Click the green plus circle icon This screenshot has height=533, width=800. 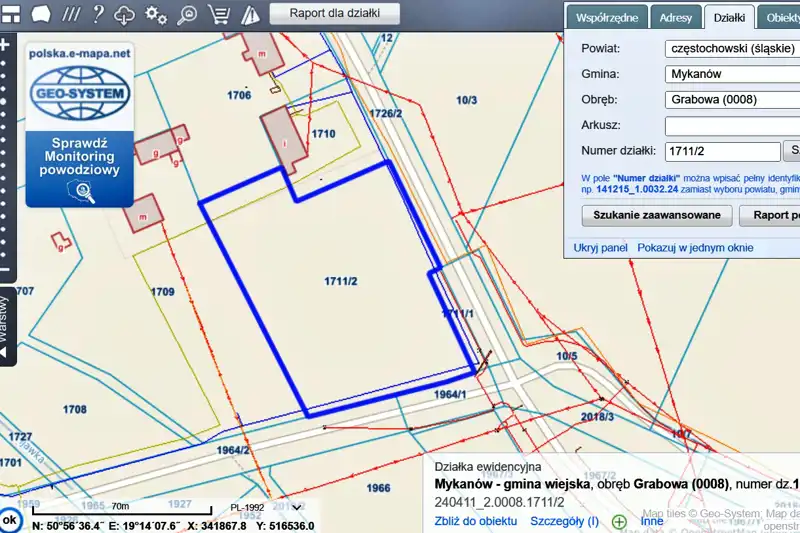click(x=619, y=521)
